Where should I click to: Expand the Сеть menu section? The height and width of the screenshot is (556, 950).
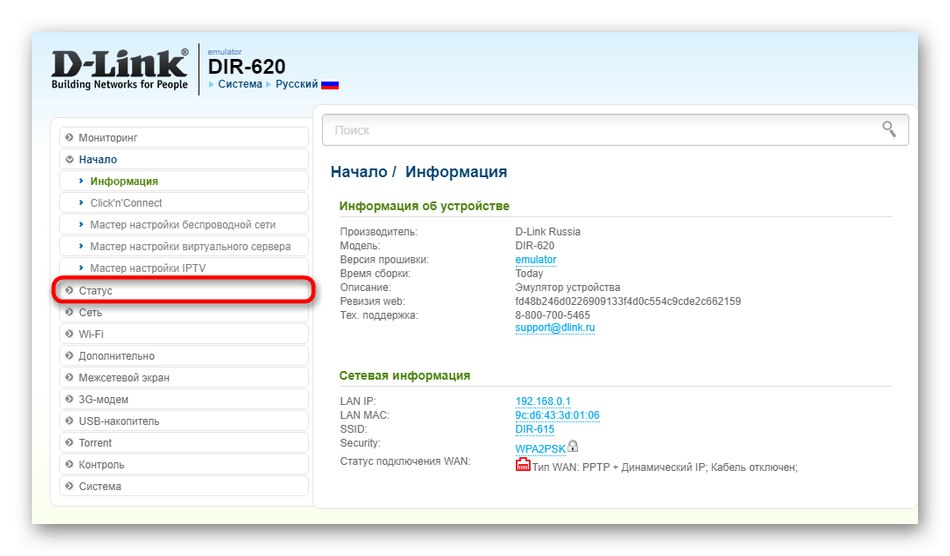184,313
